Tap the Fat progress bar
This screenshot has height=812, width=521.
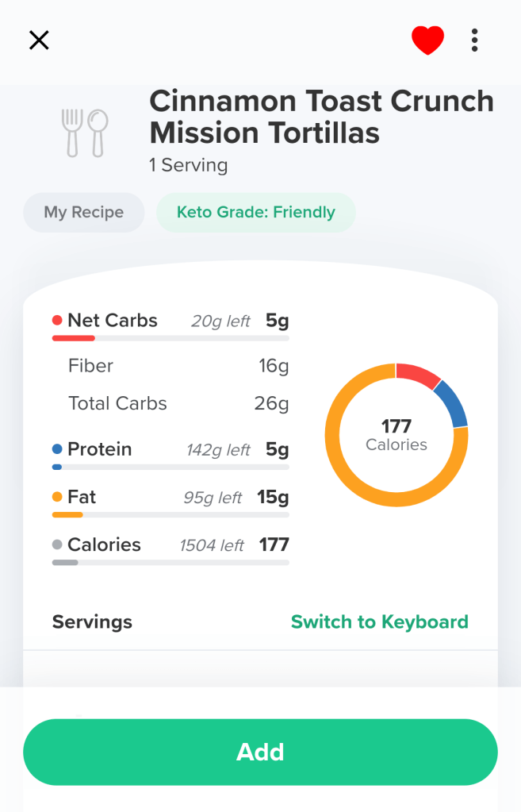pos(170,514)
